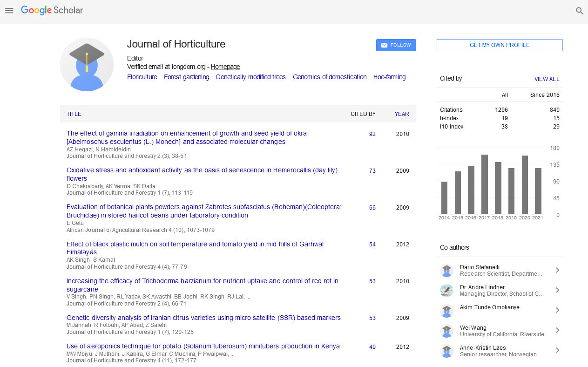The width and height of the screenshot is (588, 367).
Task: Sort articles by Title column header
Action: tap(74, 114)
